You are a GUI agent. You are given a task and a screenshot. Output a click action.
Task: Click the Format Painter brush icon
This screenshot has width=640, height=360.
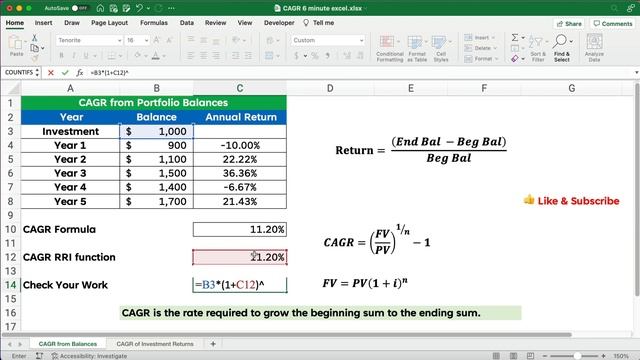click(35, 58)
